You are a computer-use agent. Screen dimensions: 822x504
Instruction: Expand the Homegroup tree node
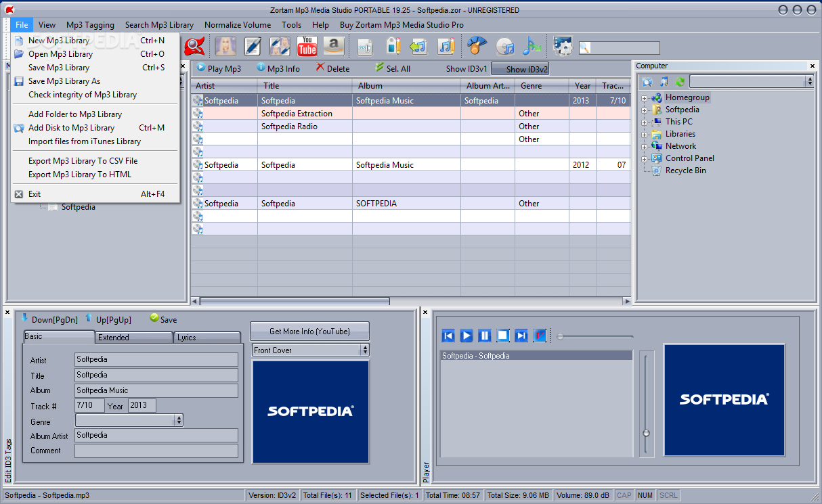[645, 98]
